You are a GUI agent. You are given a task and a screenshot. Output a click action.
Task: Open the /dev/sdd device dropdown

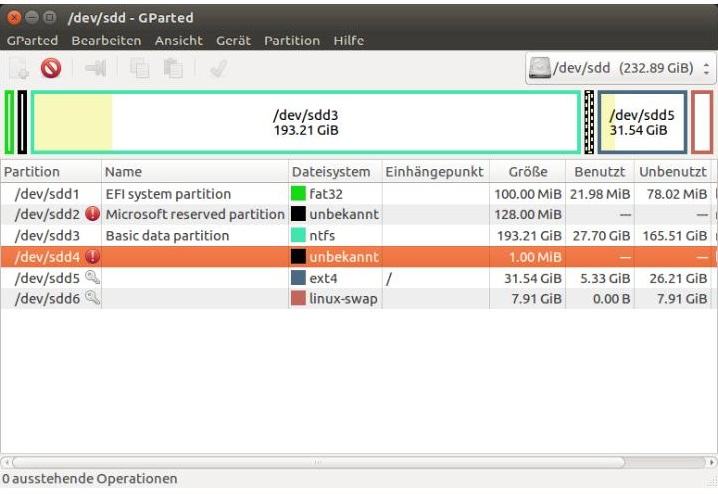620,68
